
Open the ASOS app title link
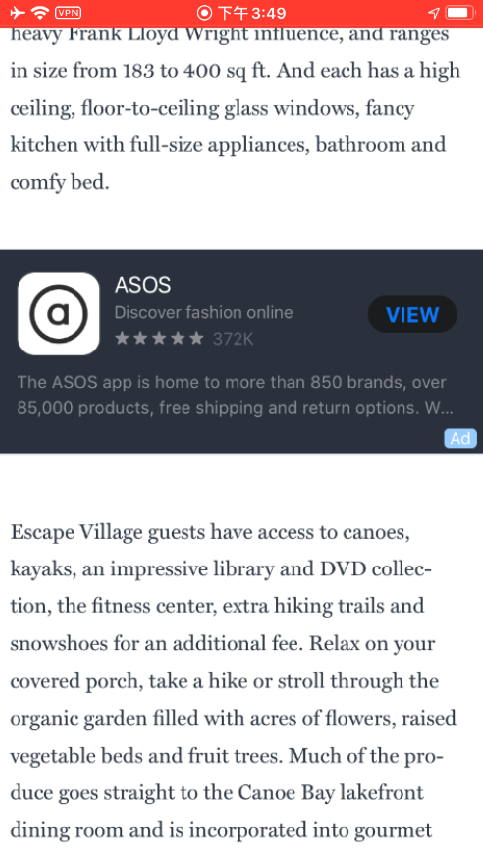pos(143,285)
